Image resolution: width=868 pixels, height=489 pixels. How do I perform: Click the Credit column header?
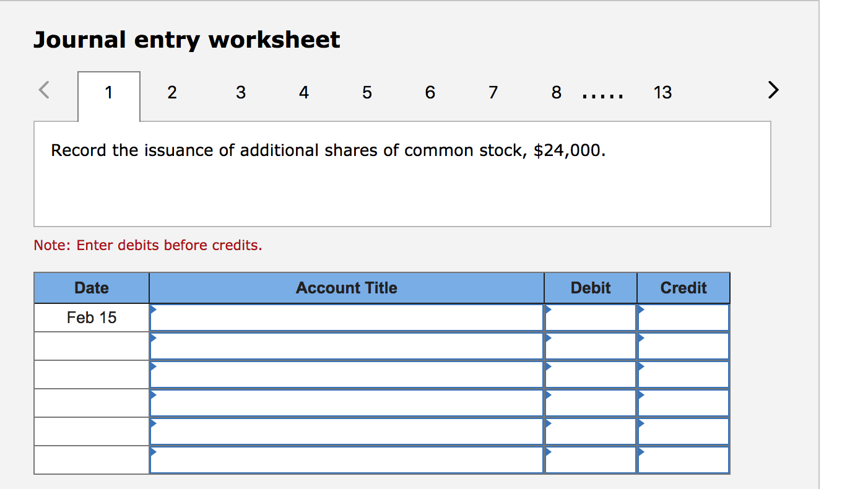(684, 288)
